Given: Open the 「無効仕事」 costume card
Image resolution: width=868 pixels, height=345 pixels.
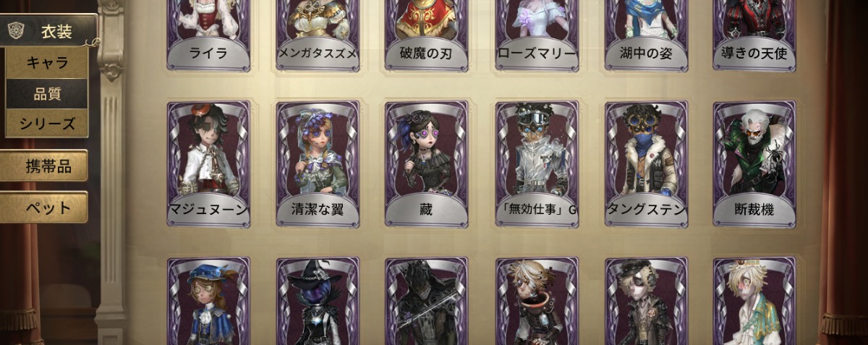Looking at the screenshot, I should [537, 164].
